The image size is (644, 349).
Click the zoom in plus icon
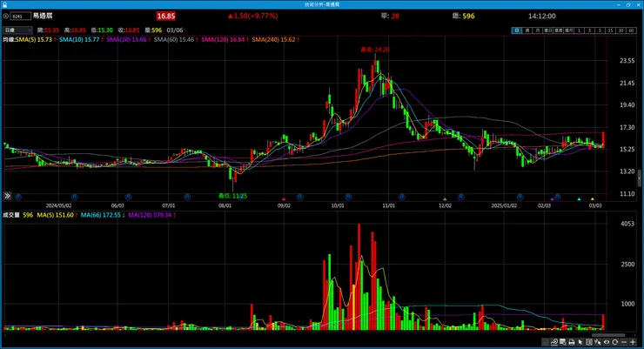tap(633, 342)
